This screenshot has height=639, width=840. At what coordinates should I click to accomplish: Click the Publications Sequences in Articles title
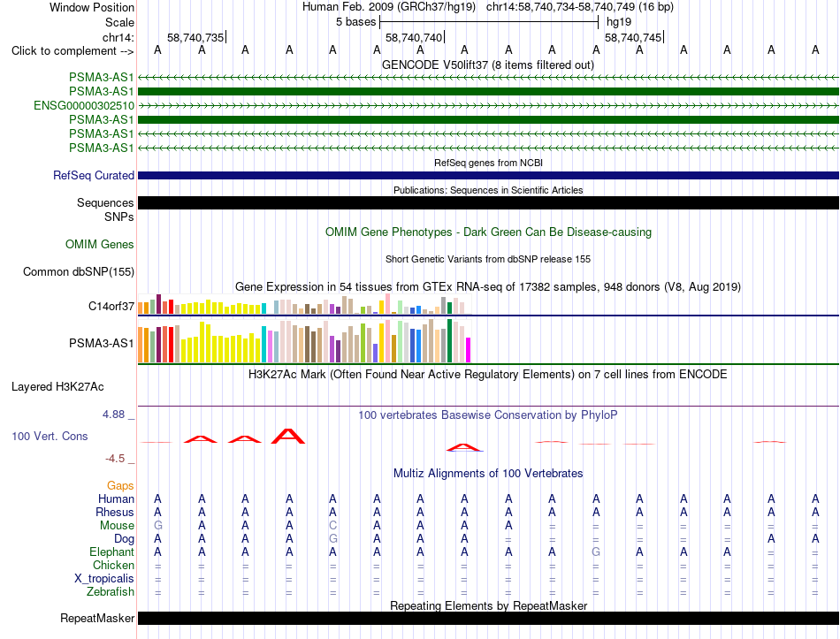[488, 190]
